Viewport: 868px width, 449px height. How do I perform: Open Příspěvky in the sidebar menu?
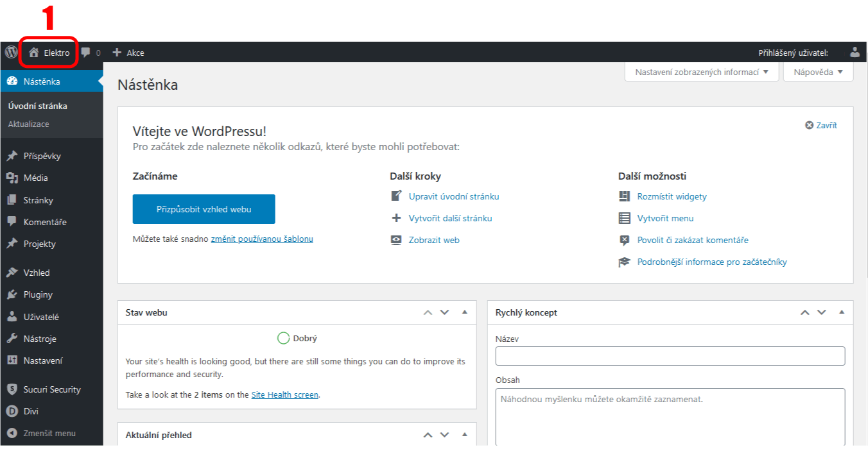(x=42, y=156)
